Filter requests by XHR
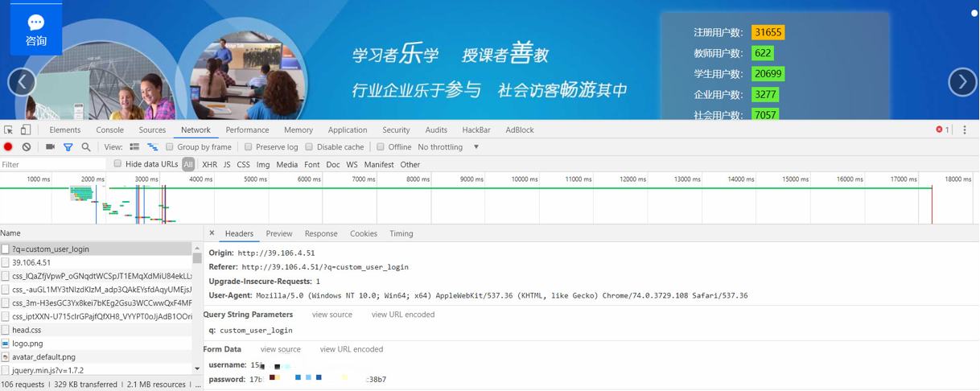 209,164
